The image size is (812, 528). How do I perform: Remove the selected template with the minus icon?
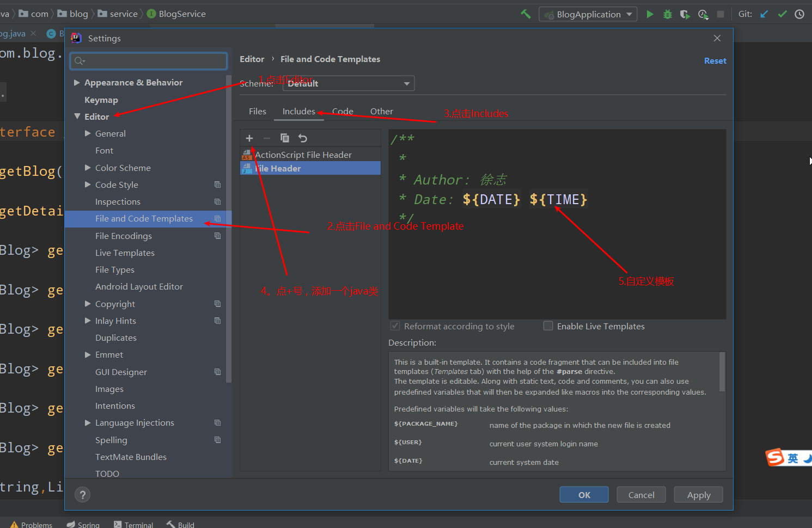267,138
